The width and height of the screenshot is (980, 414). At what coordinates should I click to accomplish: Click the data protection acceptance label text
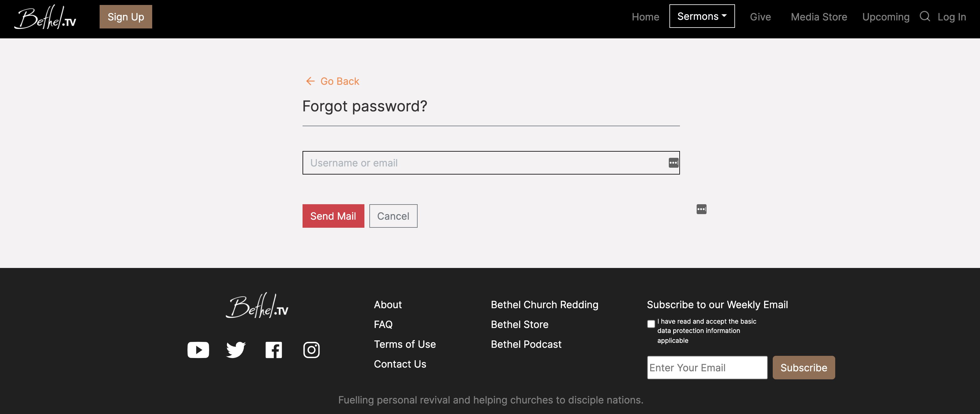click(707, 331)
